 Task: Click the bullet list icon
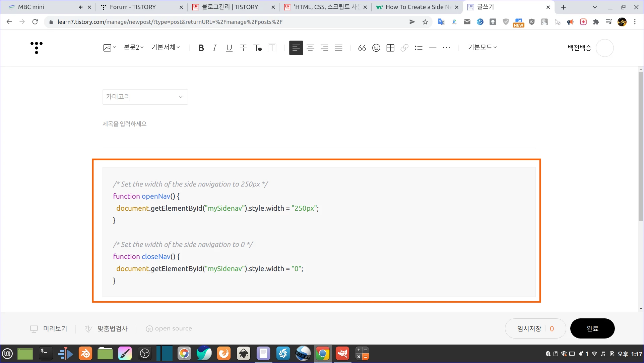[418, 48]
